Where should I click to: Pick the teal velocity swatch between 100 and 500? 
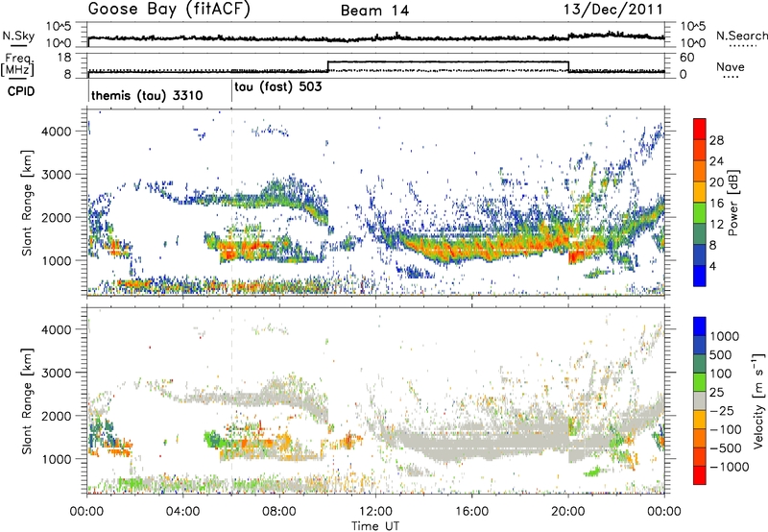point(700,364)
